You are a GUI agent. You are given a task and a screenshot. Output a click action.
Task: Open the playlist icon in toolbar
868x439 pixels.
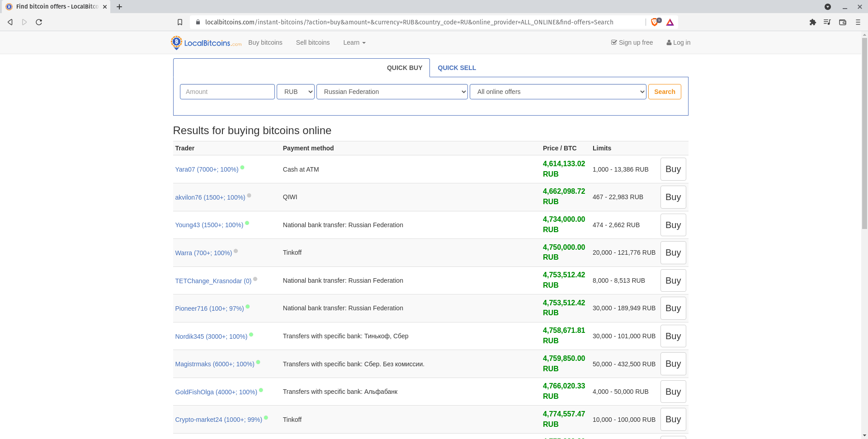pos(827,22)
